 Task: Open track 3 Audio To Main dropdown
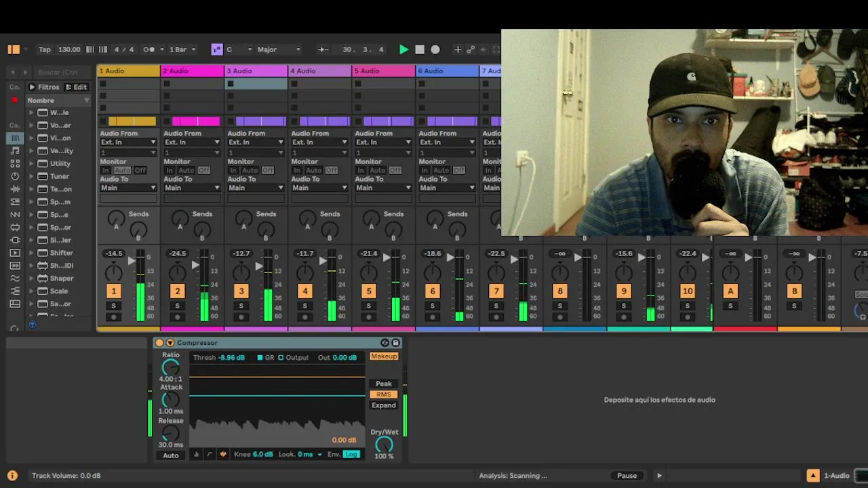coord(256,188)
